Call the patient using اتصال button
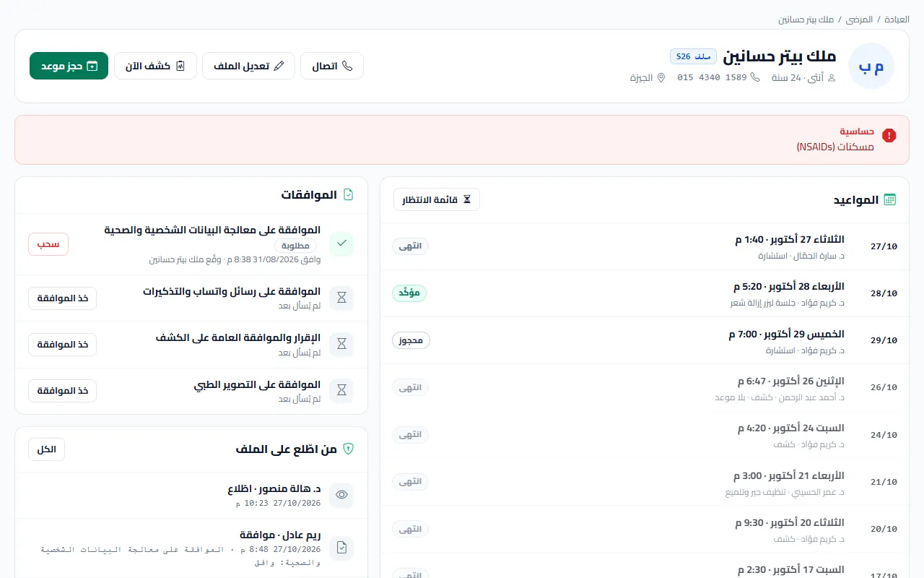Viewport: 924px width, 578px height. [x=332, y=66]
